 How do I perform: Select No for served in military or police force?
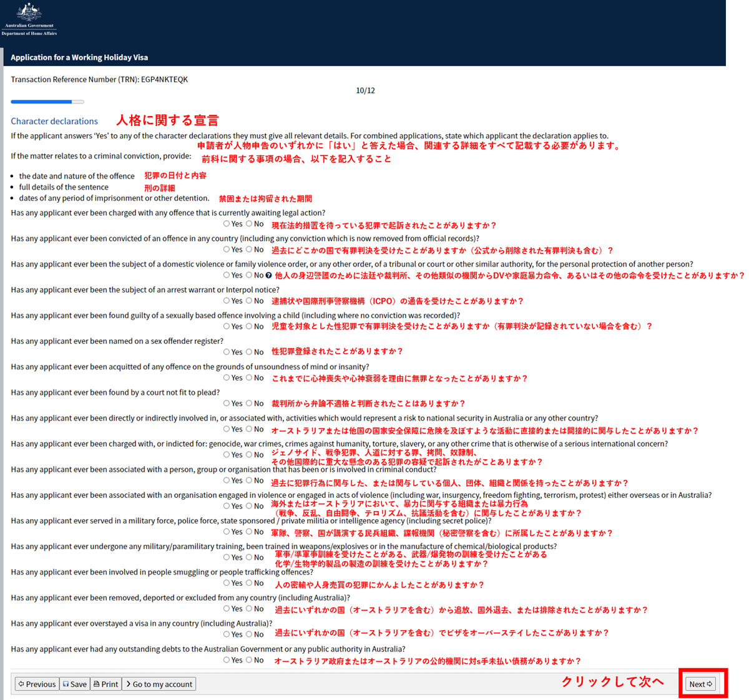(x=249, y=532)
